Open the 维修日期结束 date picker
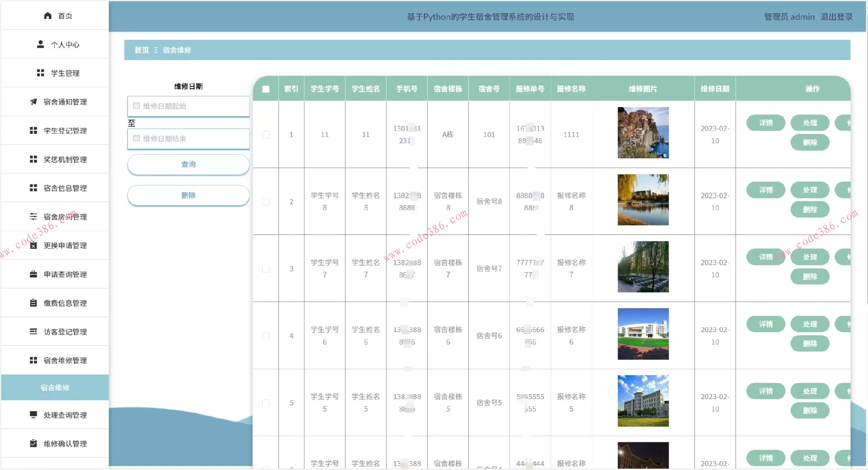Image resolution: width=868 pixels, height=470 pixels. [189, 139]
